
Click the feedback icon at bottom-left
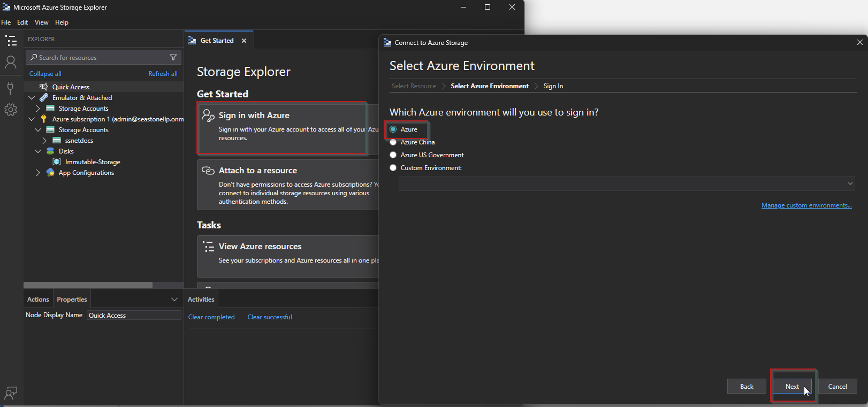coord(11,393)
